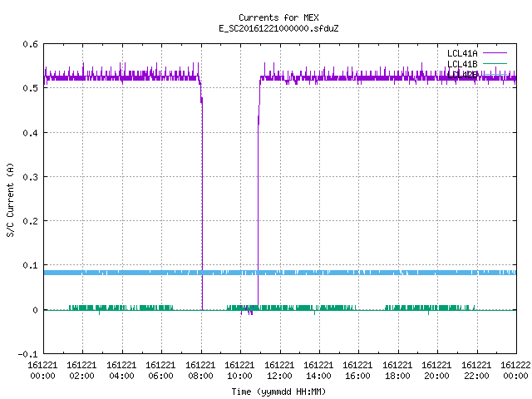Click the chart title "Currents for MEX"
Viewport: 532px width, 399px height.
point(278,17)
